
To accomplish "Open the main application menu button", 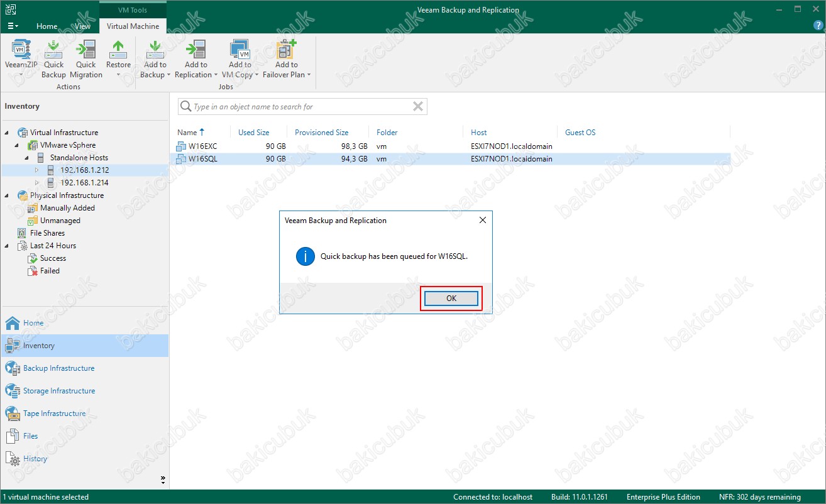I will tap(13, 26).
